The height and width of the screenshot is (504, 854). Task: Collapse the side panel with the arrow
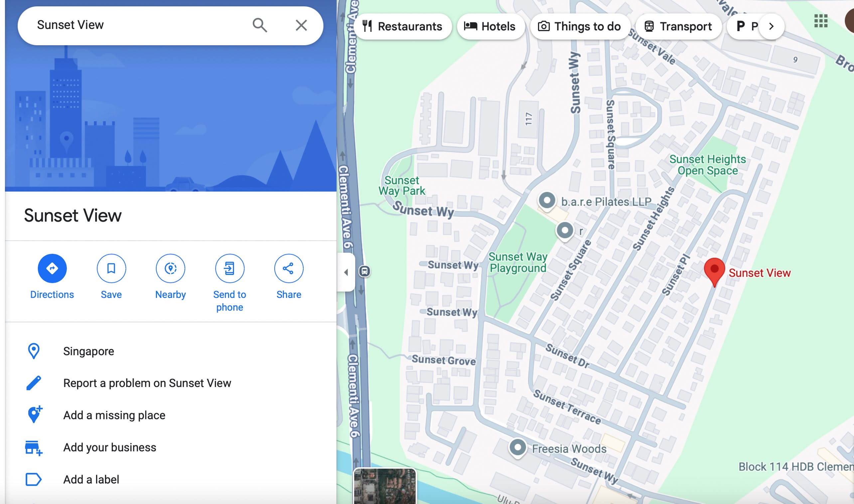[346, 272]
